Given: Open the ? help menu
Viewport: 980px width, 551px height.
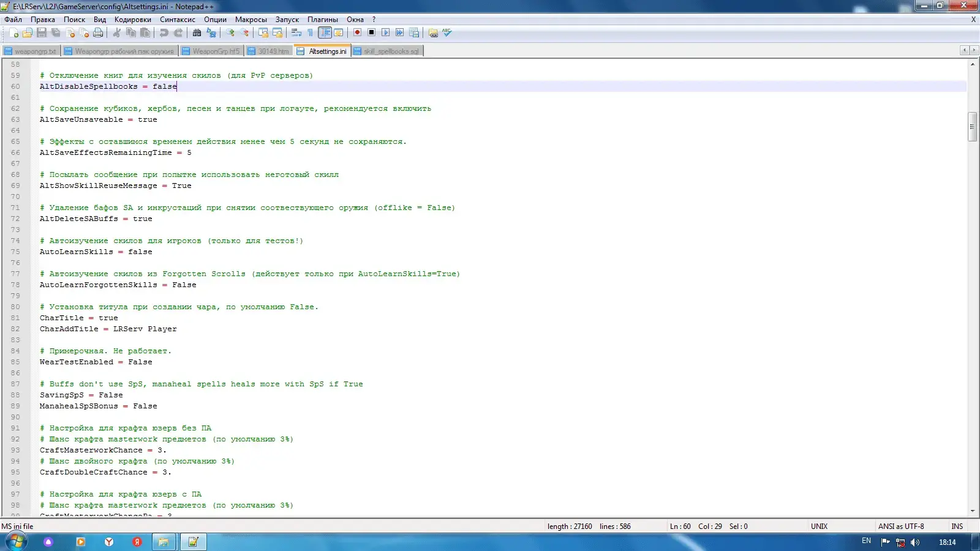Looking at the screenshot, I should pos(374,20).
